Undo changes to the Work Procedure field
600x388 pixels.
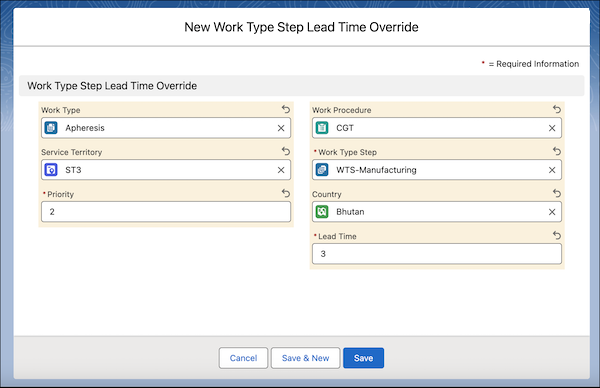click(x=557, y=109)
